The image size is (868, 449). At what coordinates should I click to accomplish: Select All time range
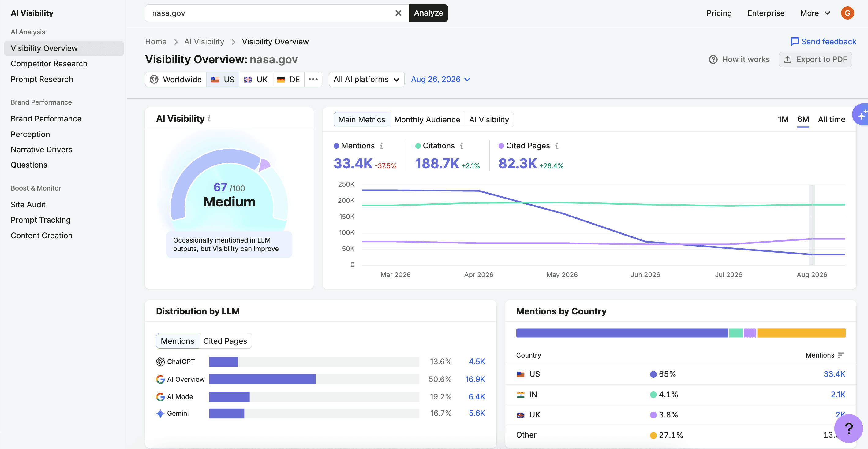[831, 120]
